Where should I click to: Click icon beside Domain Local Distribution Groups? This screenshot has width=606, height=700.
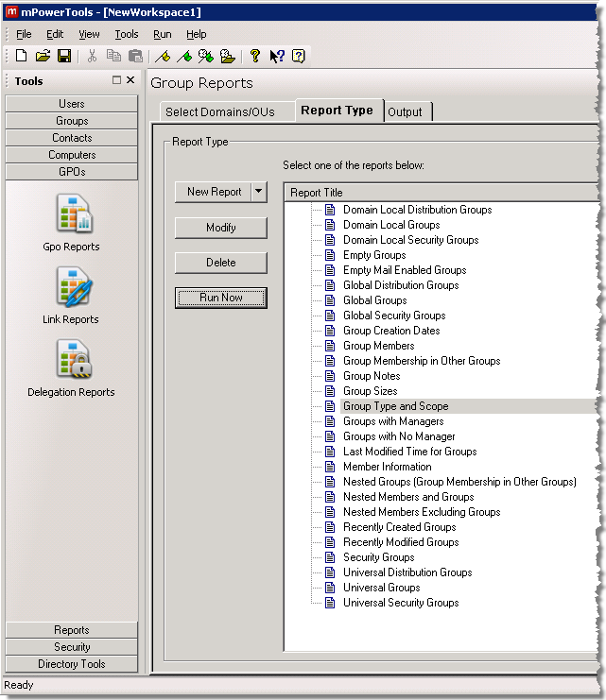(330, 210)
